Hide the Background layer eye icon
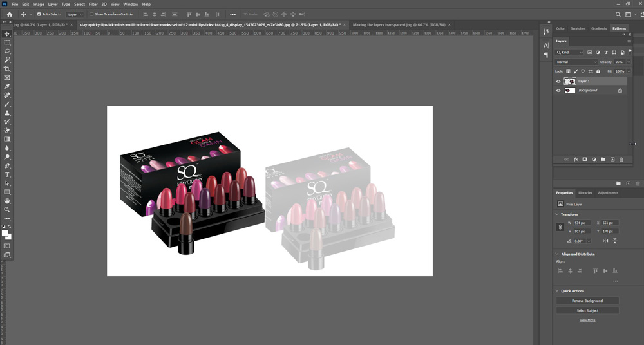The width and height of the screenshot is (644, 345). click(x=558, y=90)
